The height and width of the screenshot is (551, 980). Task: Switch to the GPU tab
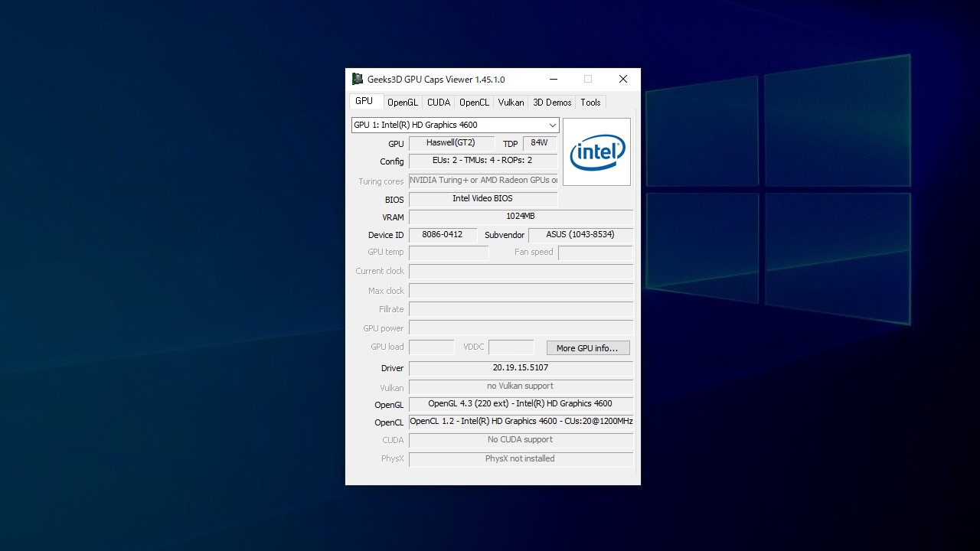(x=364, y=101)
